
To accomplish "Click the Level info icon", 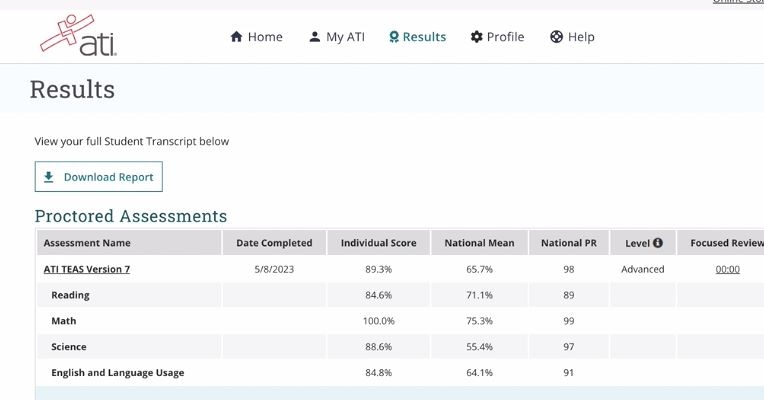I will click(x=658, y=242).
